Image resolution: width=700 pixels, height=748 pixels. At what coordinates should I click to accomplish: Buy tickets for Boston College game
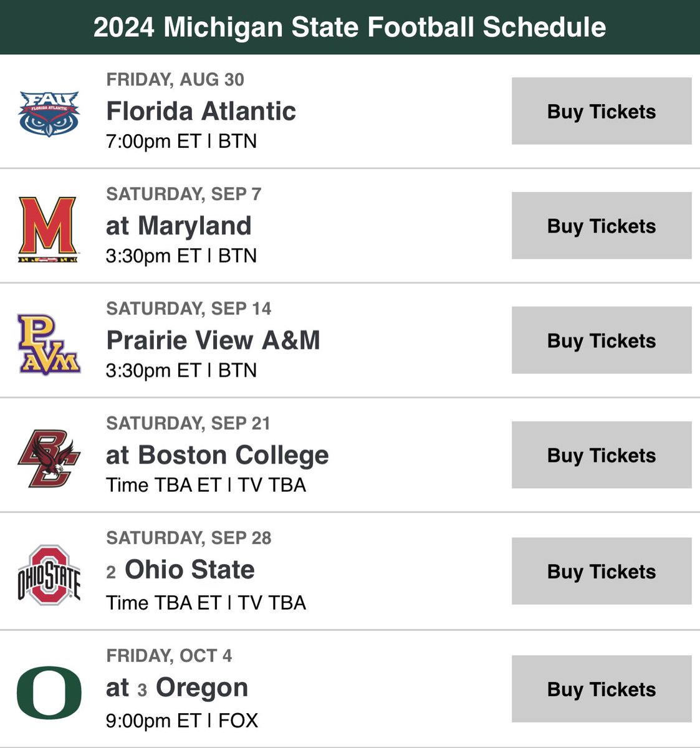click(601, 455)
